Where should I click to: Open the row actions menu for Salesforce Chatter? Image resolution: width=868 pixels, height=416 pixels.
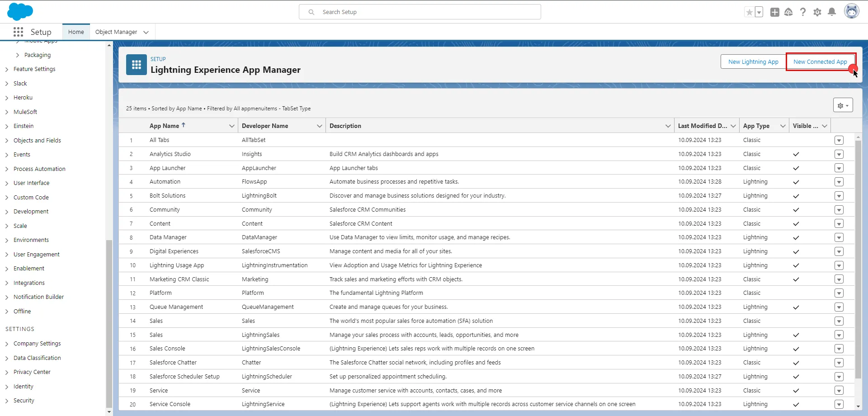(839, 363)
